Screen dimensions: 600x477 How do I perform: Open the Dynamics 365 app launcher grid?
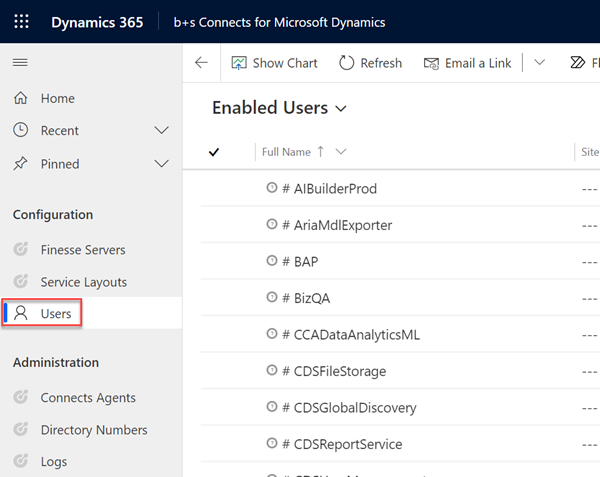pyautogui.click(x=21, y=21)
